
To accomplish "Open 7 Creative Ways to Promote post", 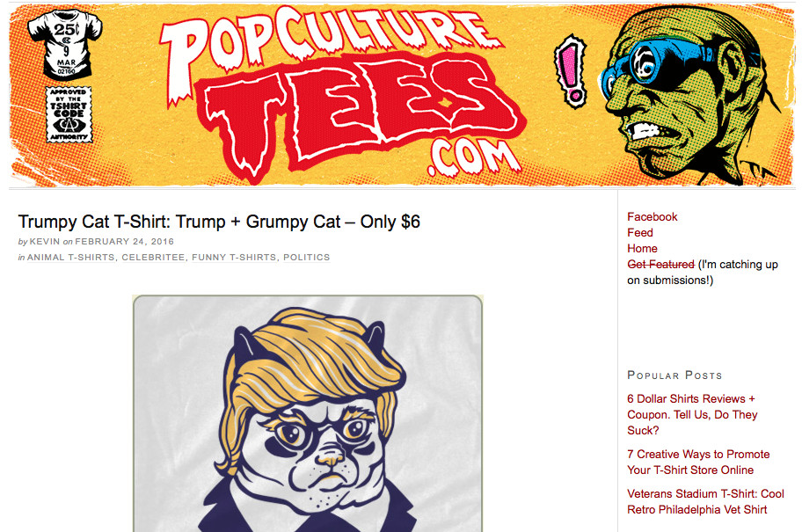I will pyautogui.click(x=698, y=462).
